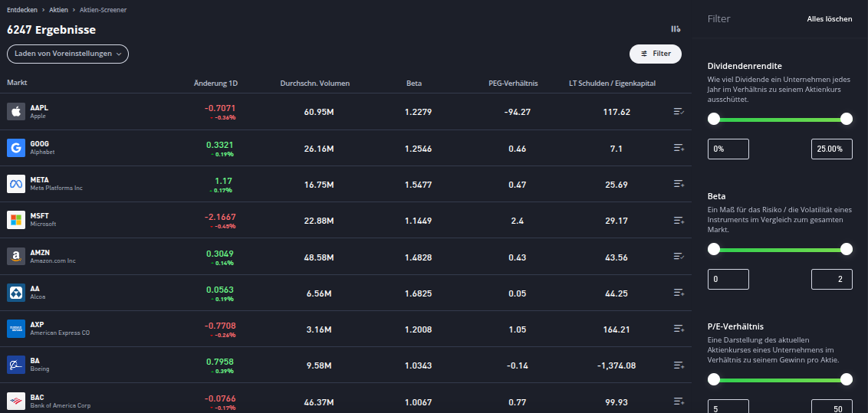868x413 pixels.
Task: Open MSFT Microsoft stock name
Action: 43,219
